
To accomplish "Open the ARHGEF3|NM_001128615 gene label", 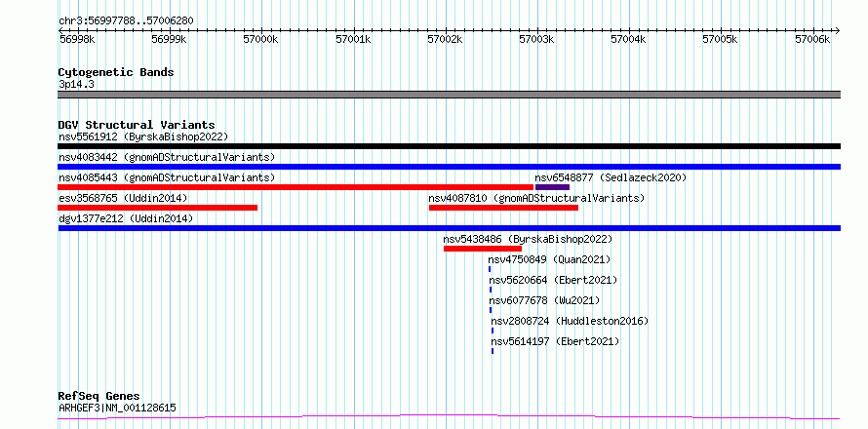I will [x=117, y=408].
